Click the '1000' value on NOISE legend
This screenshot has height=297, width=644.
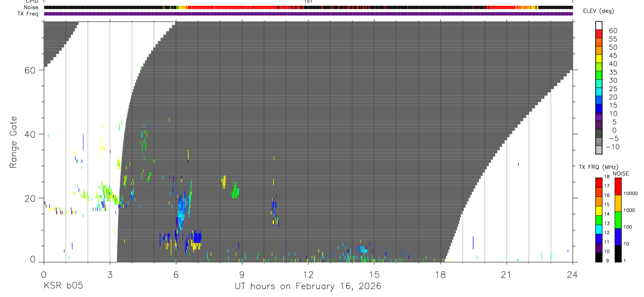pos(630,210)
